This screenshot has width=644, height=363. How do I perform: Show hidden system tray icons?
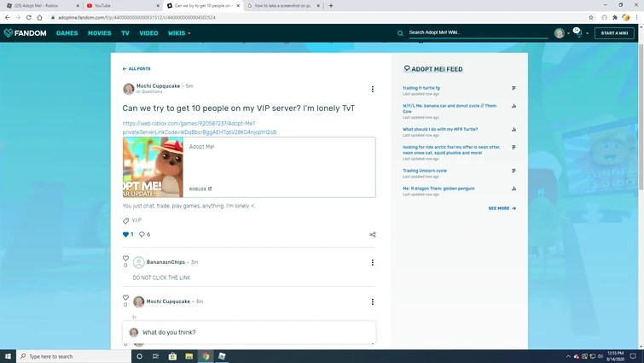(x=568, y=356)
